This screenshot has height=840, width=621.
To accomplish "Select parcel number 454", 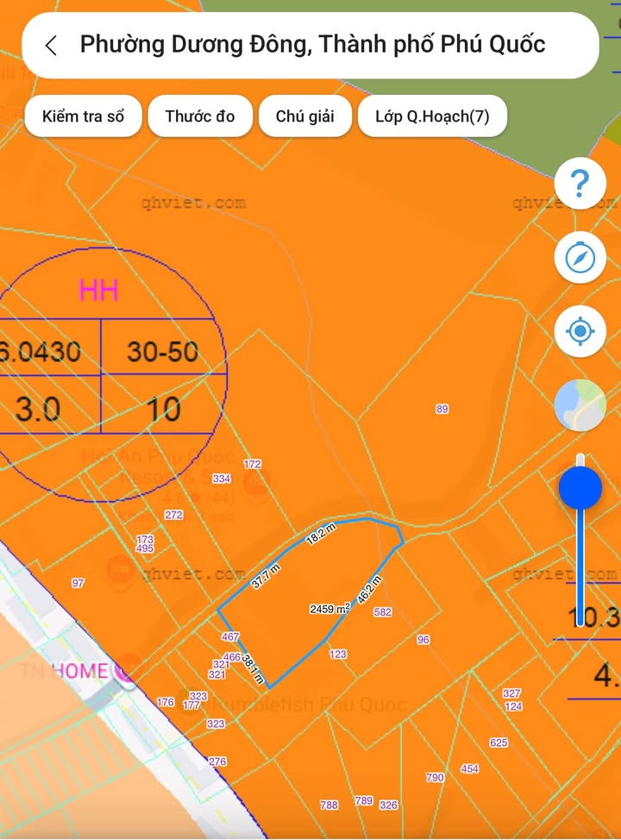I will [469, 768].
